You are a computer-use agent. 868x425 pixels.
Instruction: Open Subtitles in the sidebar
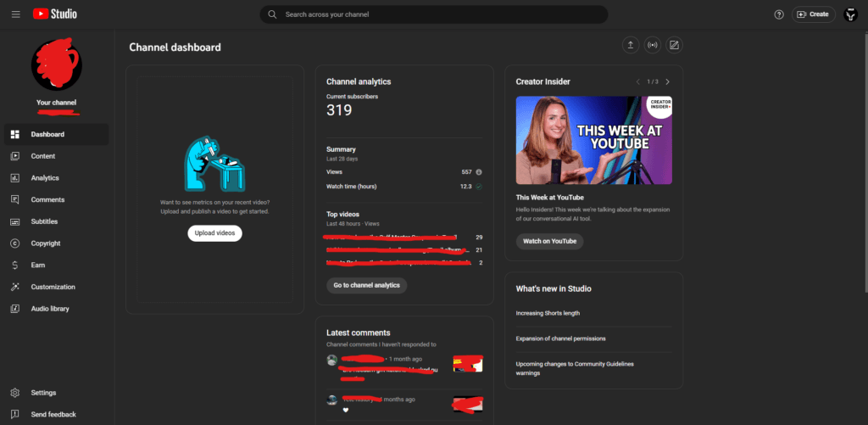57,221
